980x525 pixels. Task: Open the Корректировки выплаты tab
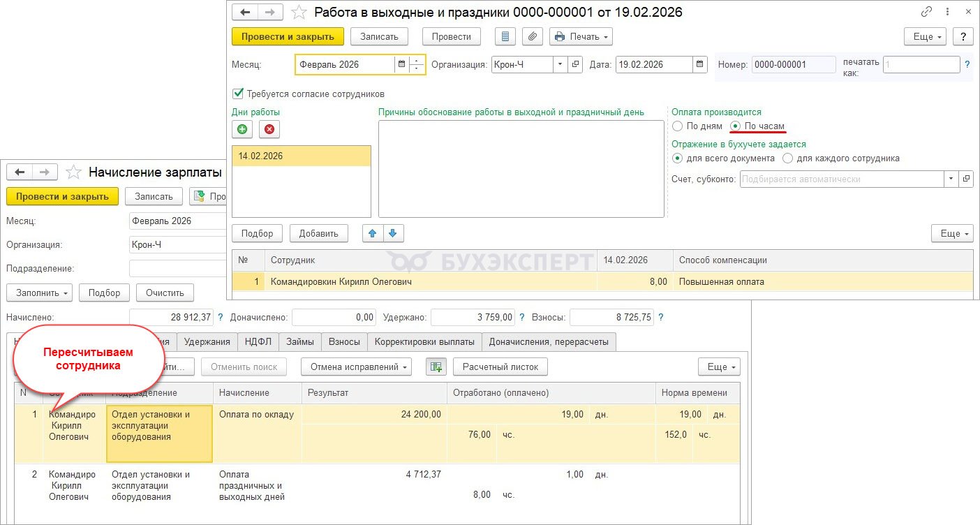[424, 341]
